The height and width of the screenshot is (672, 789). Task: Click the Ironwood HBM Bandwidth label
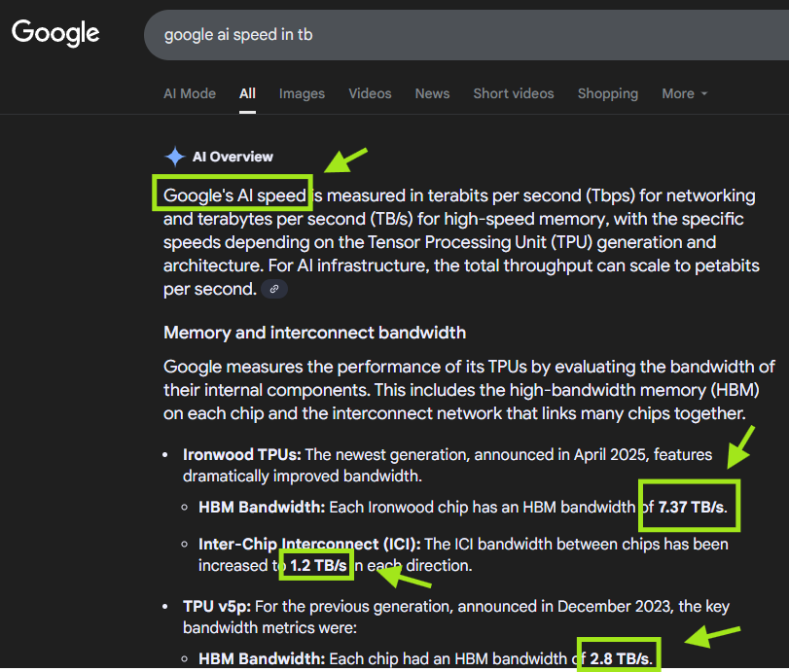[x=262, y=507]
